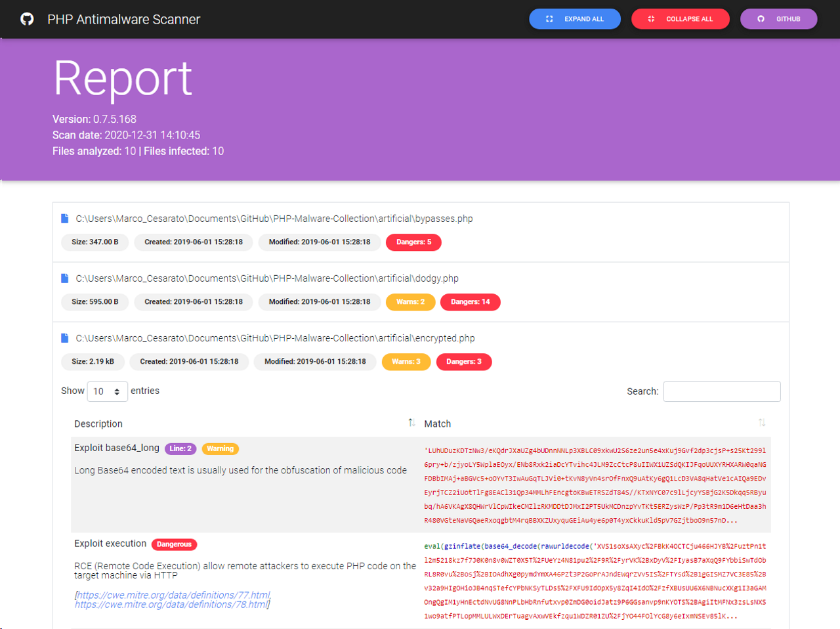Click the Size: 347.00 B chip
This screenshot has height=629, width=840.
click(95, 242)
